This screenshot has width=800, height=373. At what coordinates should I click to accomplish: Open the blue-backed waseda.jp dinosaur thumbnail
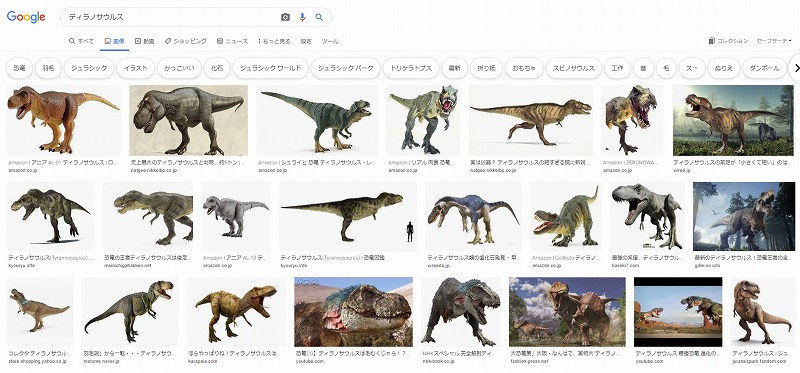coord(473,217)
